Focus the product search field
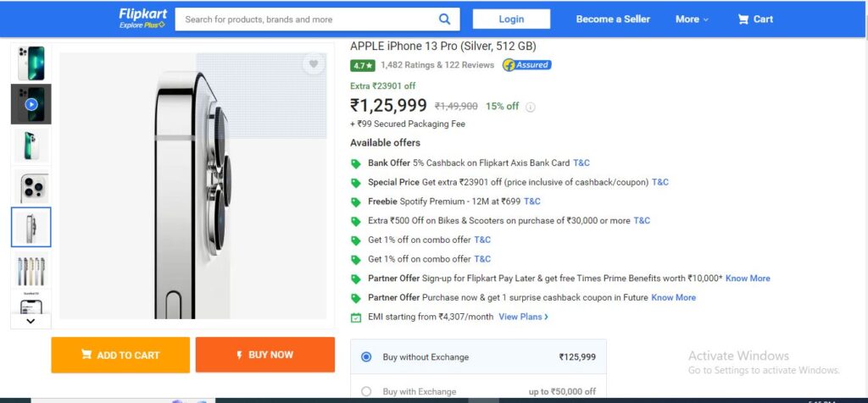 (310, 19)
